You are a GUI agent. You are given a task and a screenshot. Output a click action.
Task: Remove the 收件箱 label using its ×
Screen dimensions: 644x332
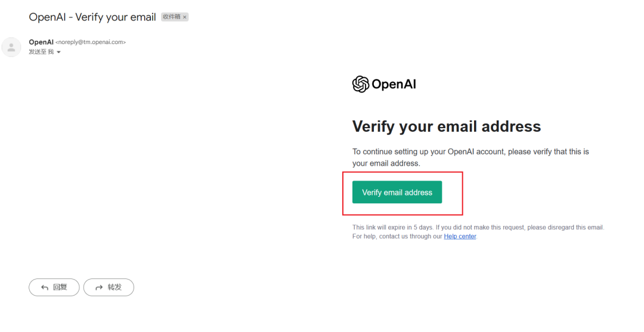tap(185, 17)
